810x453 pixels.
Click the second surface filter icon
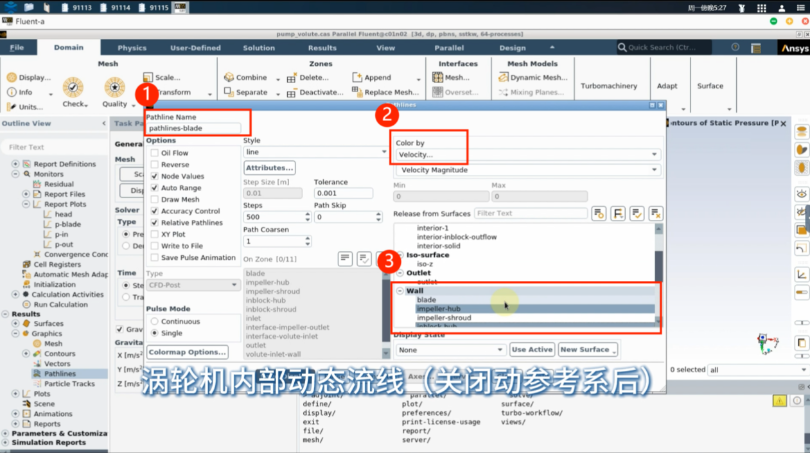tap(618, 213)
